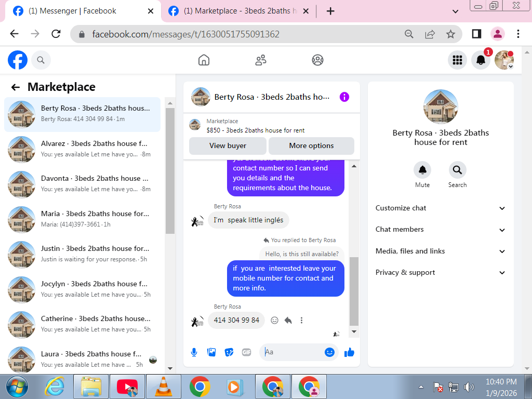Bookmark this page with the star icon

click(450, 34)
